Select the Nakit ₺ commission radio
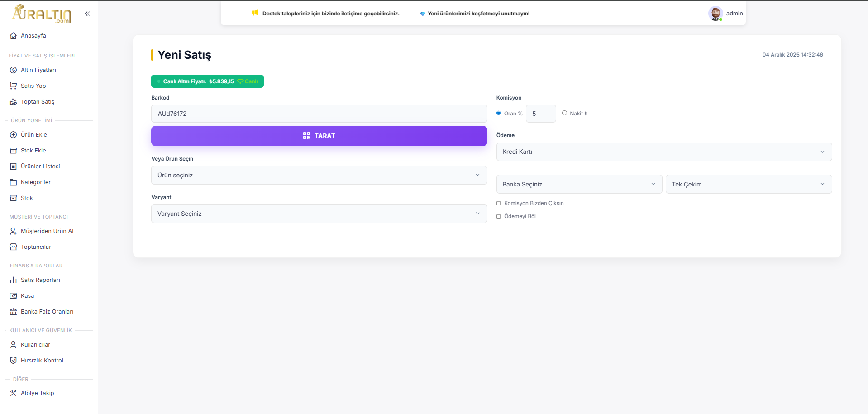868x414 pixels. 564,113
